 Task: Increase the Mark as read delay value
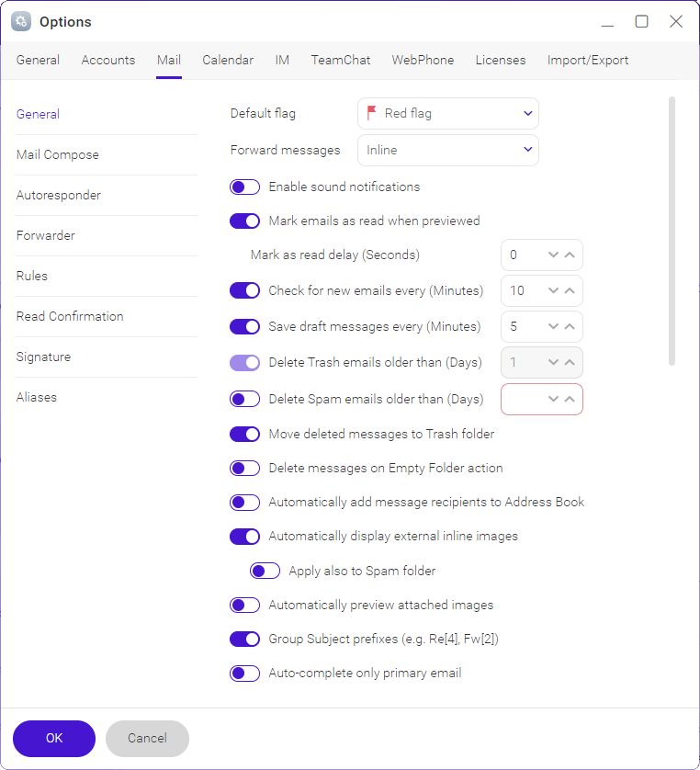[570, 255]
